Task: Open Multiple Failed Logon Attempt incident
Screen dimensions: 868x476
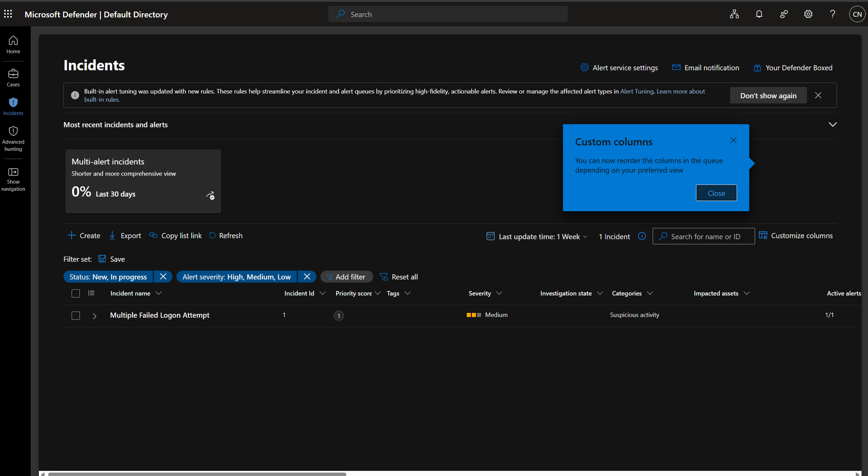Action: pos(160,315)
